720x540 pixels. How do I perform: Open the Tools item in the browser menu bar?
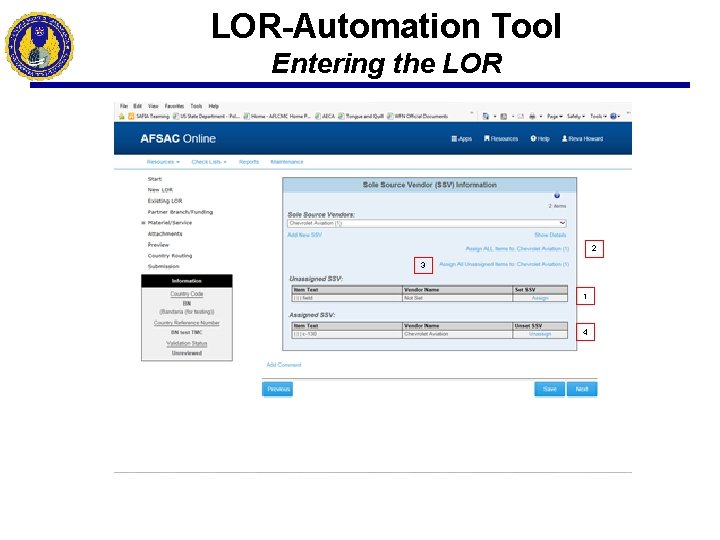196,106
